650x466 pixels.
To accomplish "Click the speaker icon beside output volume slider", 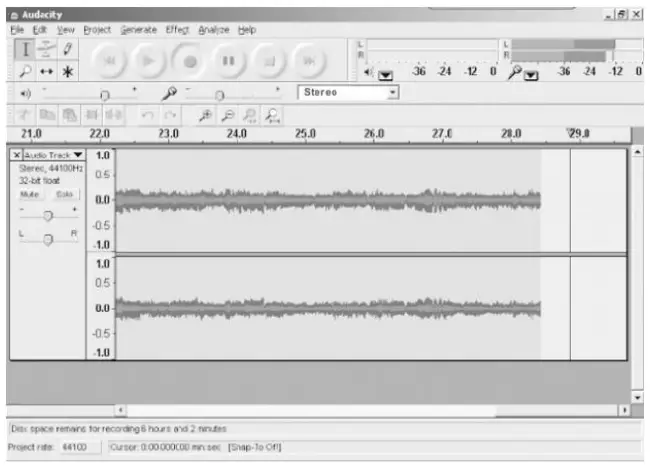I will point(26,94).
